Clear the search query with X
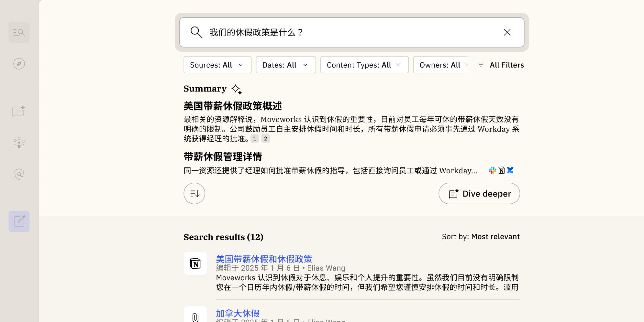 tap(507, 32)
